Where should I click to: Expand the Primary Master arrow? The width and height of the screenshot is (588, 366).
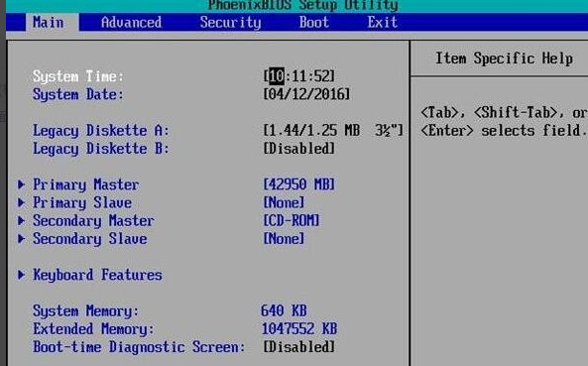[22, 184]
